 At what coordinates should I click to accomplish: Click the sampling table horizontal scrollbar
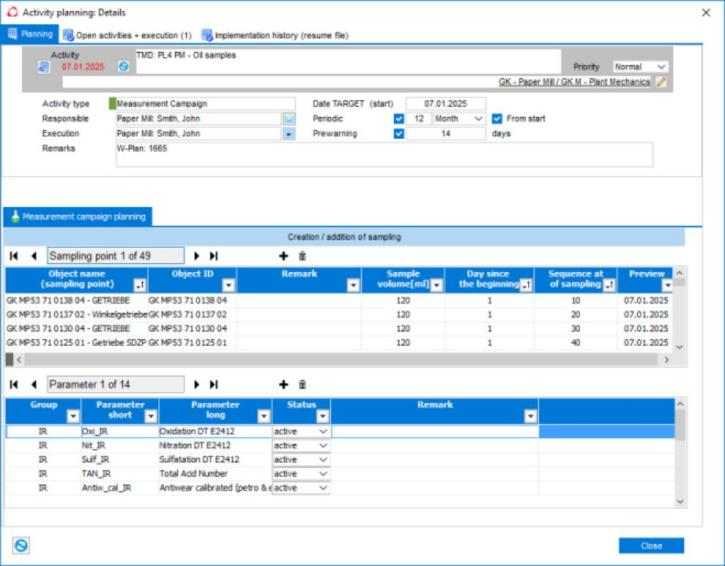(x=341, y=359)
